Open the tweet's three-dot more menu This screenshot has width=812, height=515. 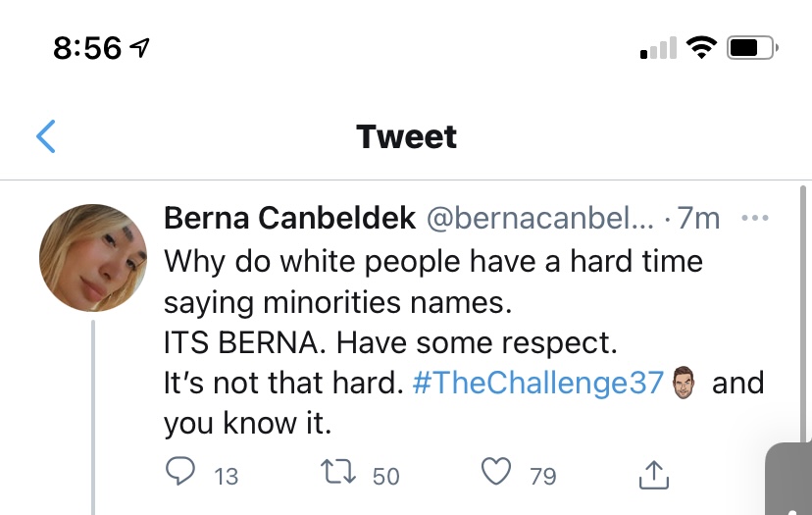pyautogui.click(x=754, y=218)
